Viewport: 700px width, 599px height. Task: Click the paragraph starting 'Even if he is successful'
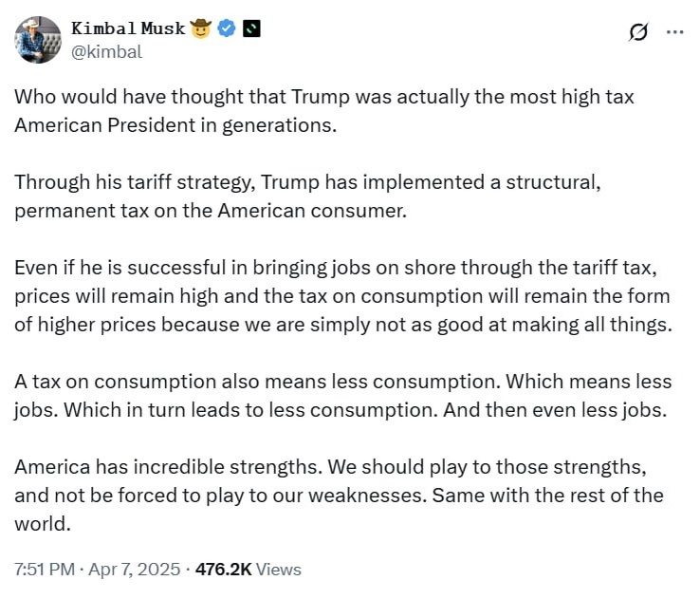[x=331, y=268]
